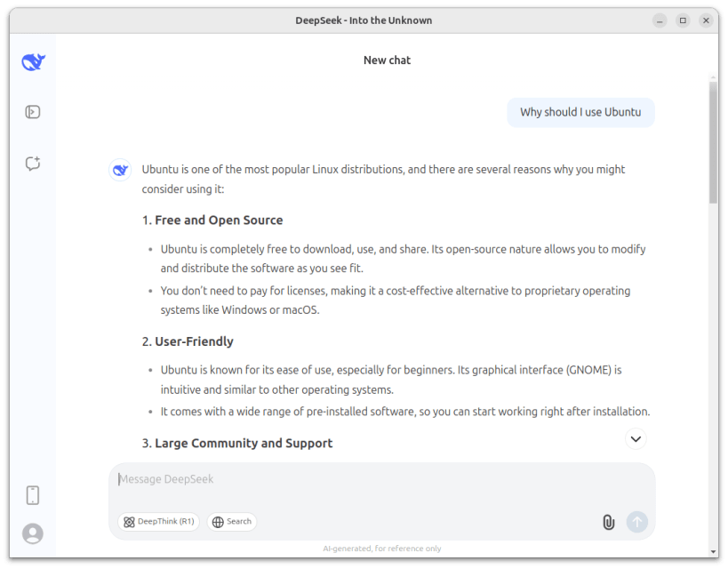The height and width of the screenshot is (569, 728).
Task: Enable DeepThink (R1) mode
Action: coord(158,522)
